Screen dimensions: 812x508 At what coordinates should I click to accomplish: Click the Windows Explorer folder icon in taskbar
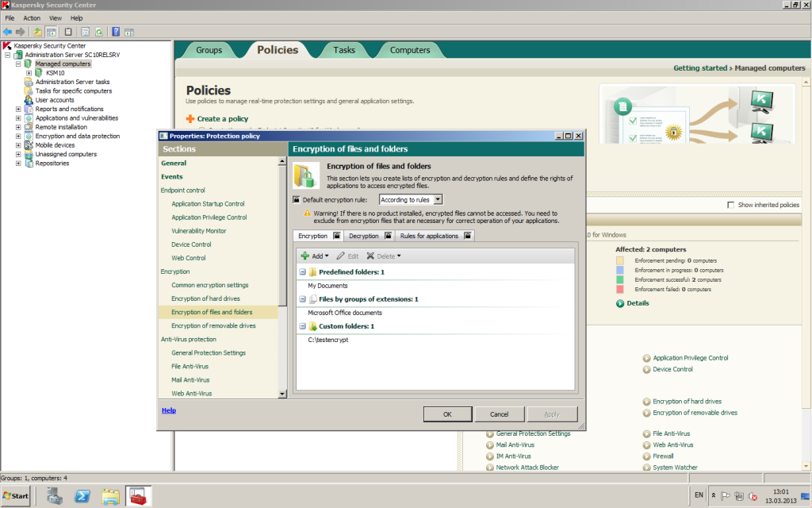tap(110, 496)
